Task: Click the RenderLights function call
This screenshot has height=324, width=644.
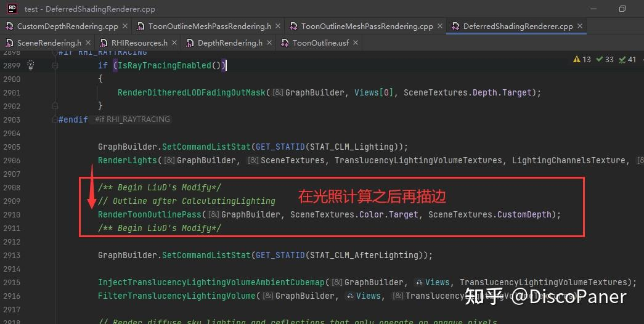Action: 128,161
